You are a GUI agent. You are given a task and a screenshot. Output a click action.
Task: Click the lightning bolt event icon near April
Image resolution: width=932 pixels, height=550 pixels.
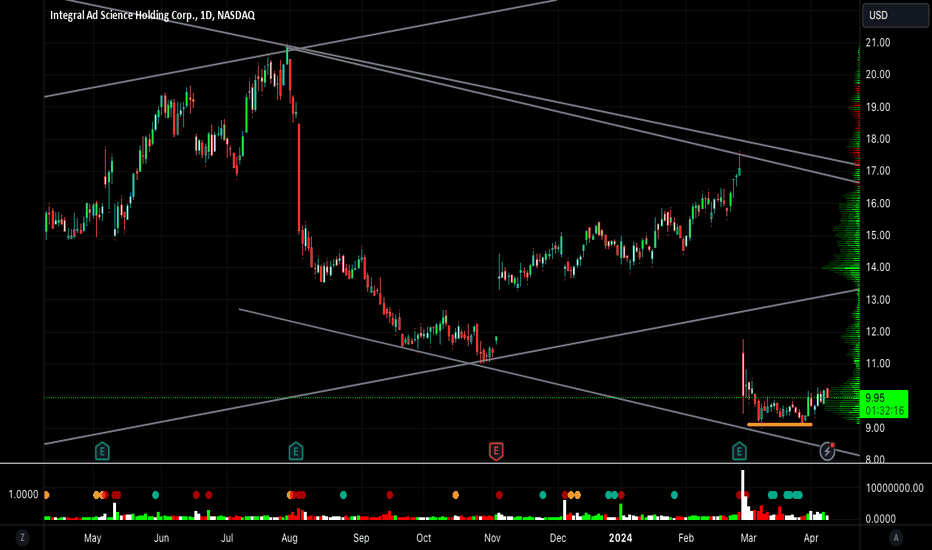[x=827, y=451]
